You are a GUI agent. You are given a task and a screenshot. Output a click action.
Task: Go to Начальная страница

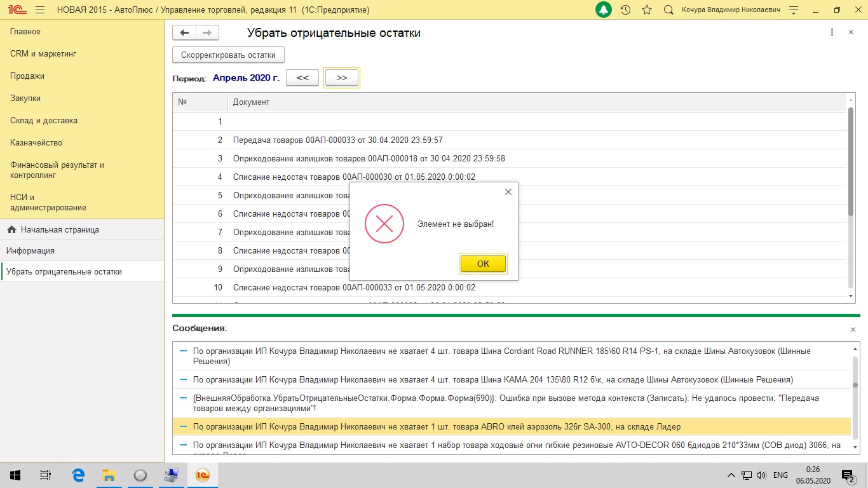coord(82,230)
